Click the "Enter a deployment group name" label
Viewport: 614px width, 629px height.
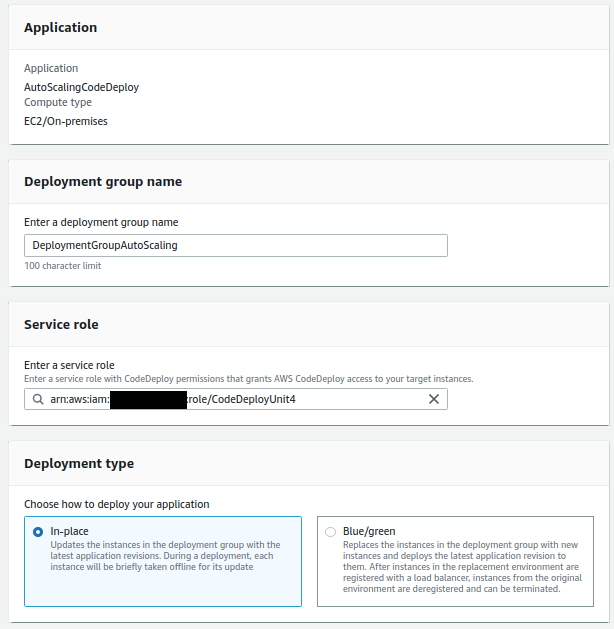tap(101, 222)
